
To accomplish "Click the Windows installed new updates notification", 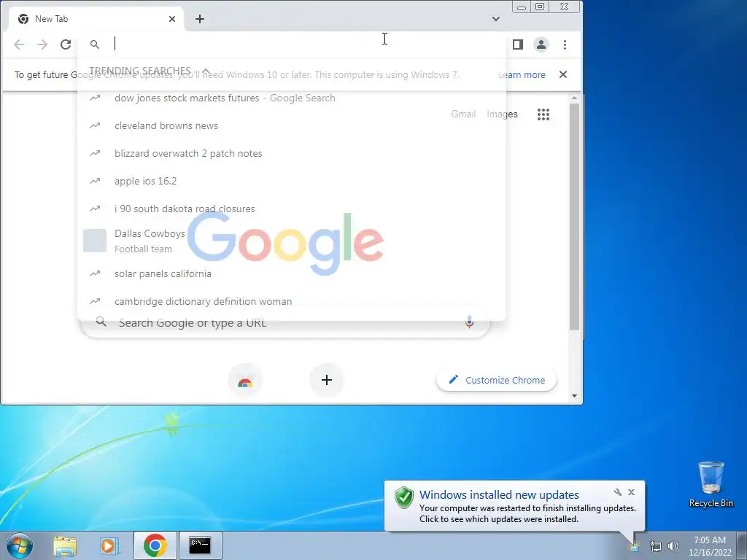I will (x=514, y=506).
